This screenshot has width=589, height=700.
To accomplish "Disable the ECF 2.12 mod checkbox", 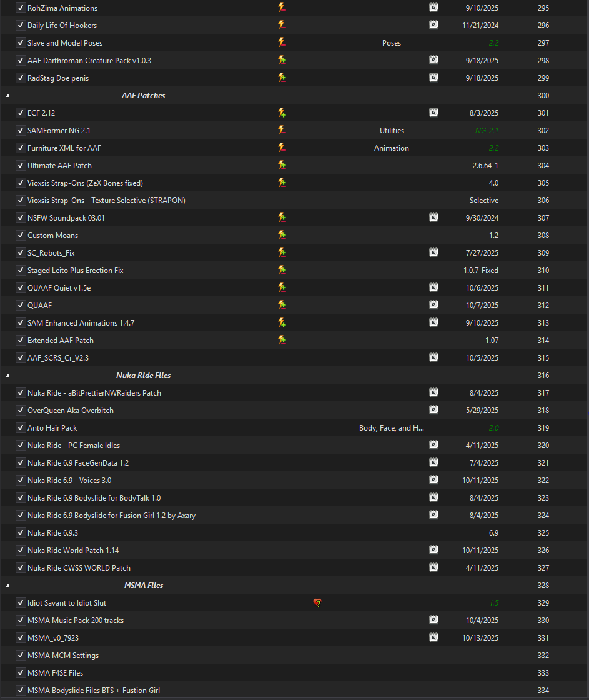I will (20, 112).
